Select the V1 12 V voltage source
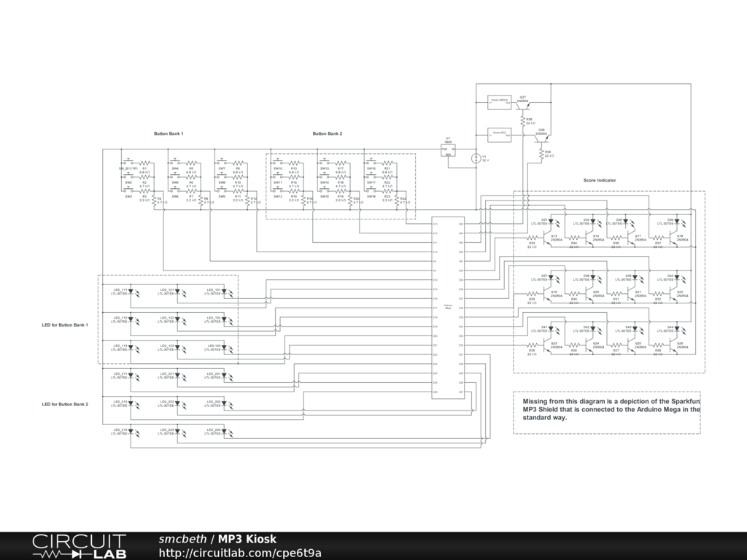This screenshot has width=747, height=560. click(x=476, y=157)
